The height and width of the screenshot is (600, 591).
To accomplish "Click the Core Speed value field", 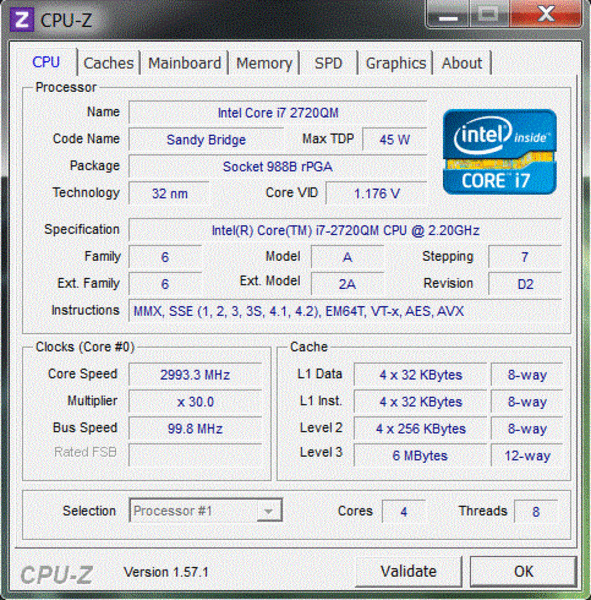I will click(195, 374).
